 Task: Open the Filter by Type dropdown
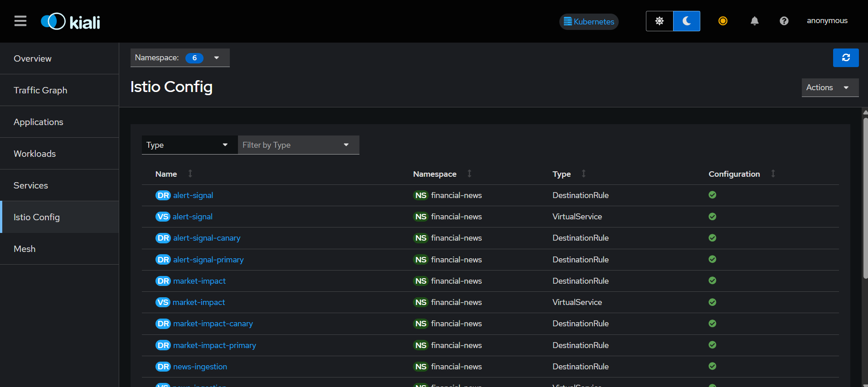298,145
